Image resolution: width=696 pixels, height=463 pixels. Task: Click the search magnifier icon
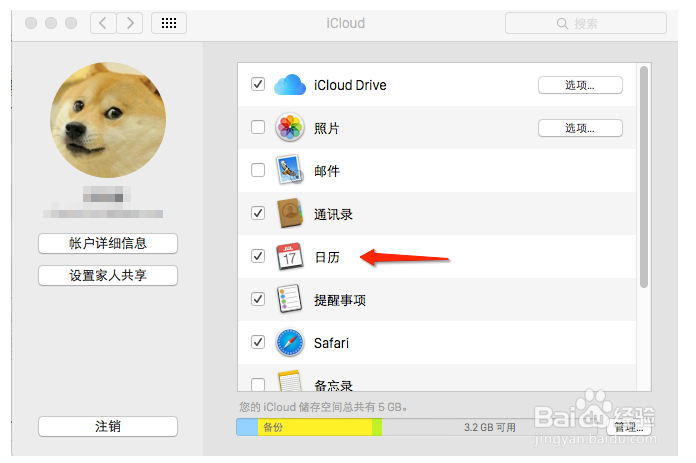[x=562, y=24]
